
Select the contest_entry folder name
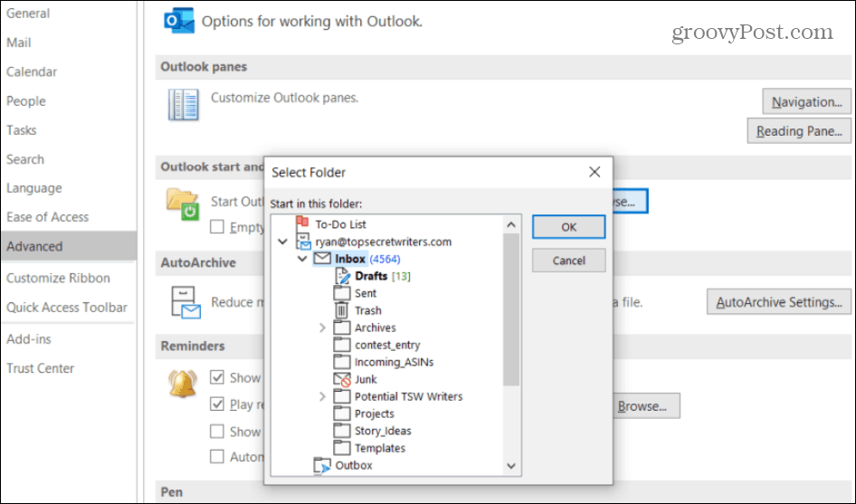pos(387,345)
